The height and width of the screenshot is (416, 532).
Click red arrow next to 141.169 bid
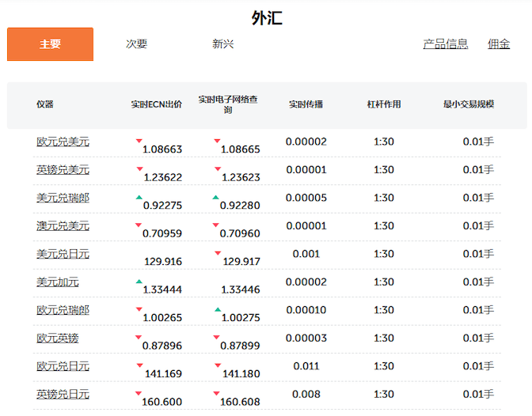[x=139, y=365]
